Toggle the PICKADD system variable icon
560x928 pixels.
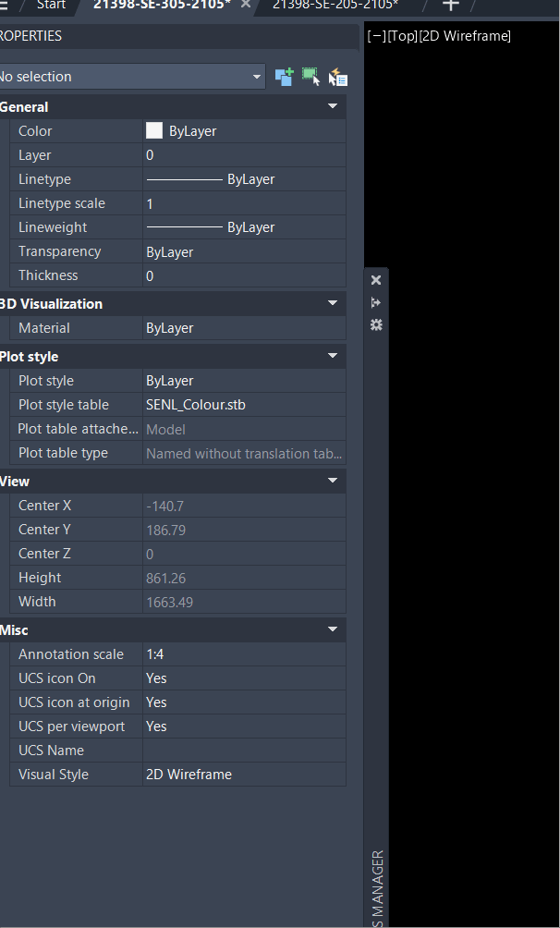click(284, 77)
